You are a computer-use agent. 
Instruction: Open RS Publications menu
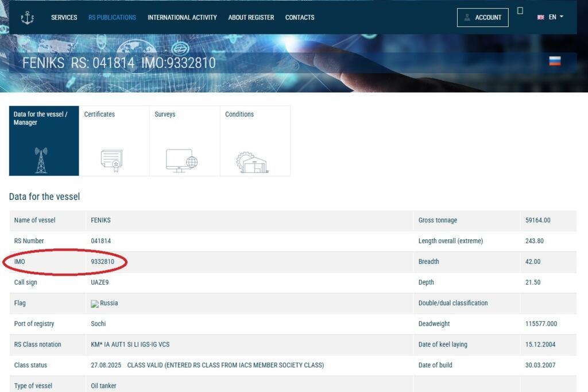point(112,17)
